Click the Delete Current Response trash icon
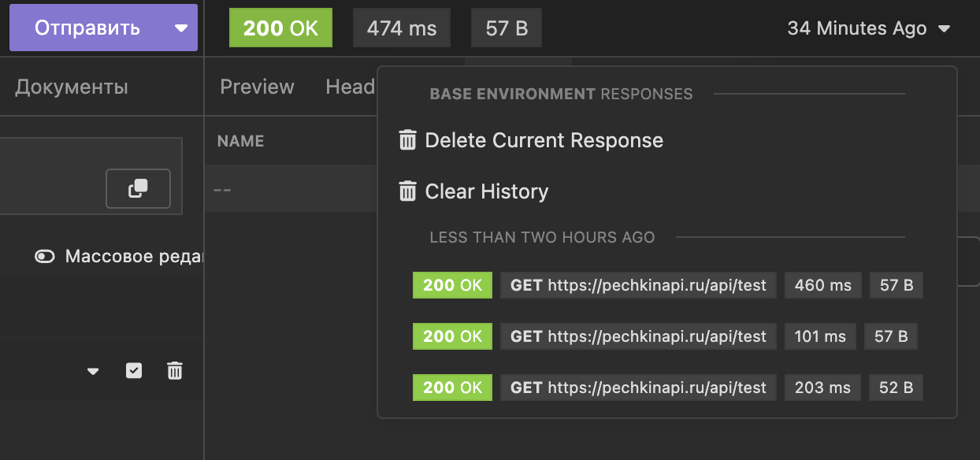 (x=407, y=139)
